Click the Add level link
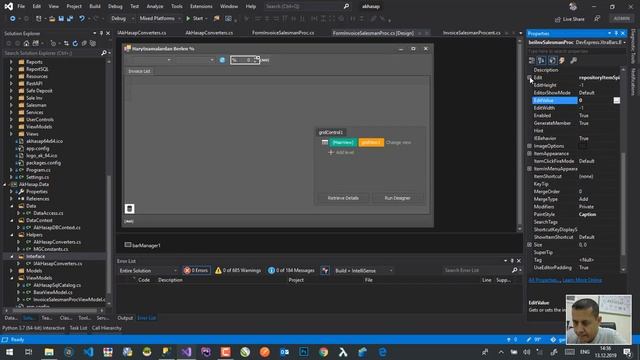The height and width of the screenshot is (360, 640). 342,152
